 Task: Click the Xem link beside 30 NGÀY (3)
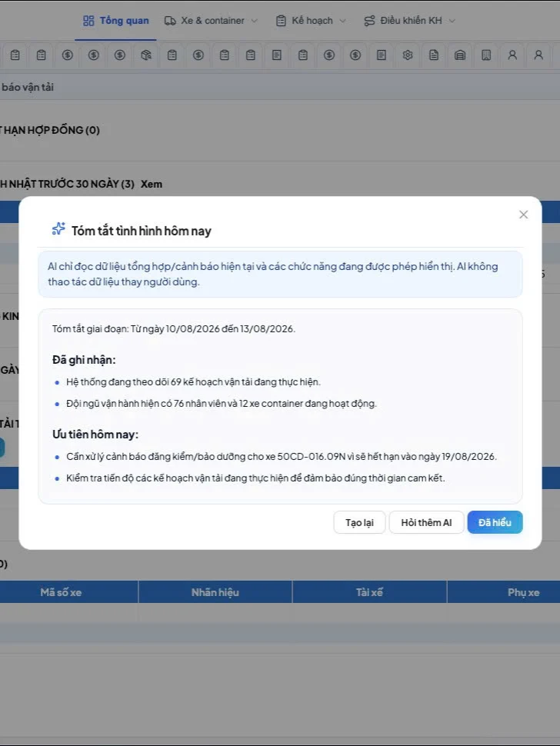[152, 184]
